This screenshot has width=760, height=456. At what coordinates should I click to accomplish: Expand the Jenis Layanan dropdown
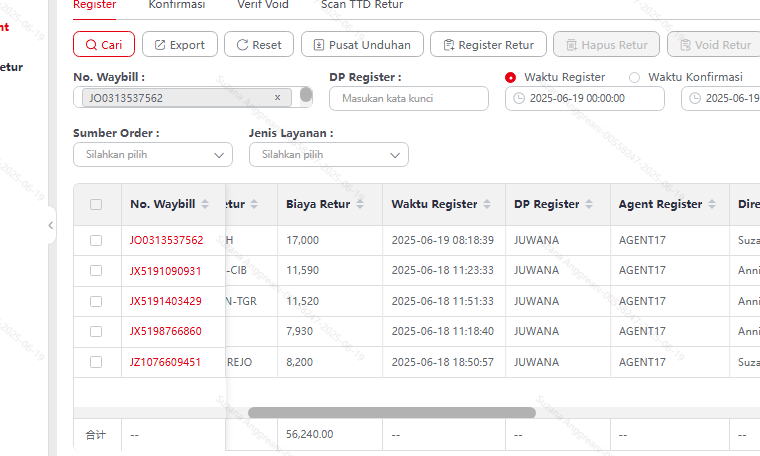329,155
